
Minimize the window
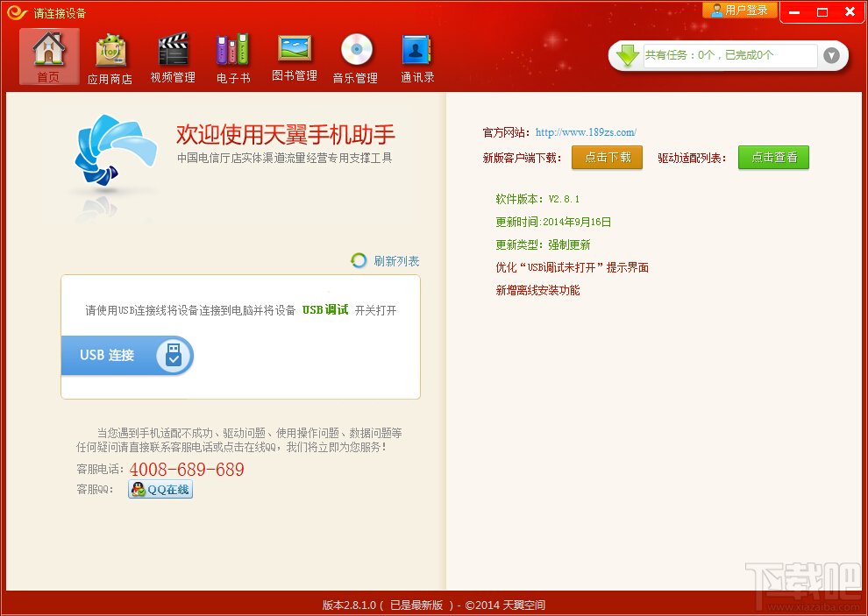point(795,12)
